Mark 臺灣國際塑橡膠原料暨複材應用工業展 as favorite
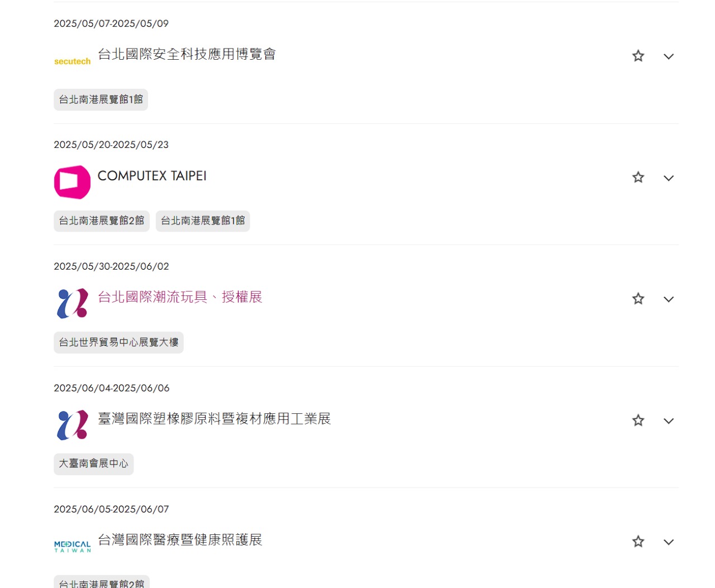This screenshot has width=715, height=588. click(x=638, y=420)
